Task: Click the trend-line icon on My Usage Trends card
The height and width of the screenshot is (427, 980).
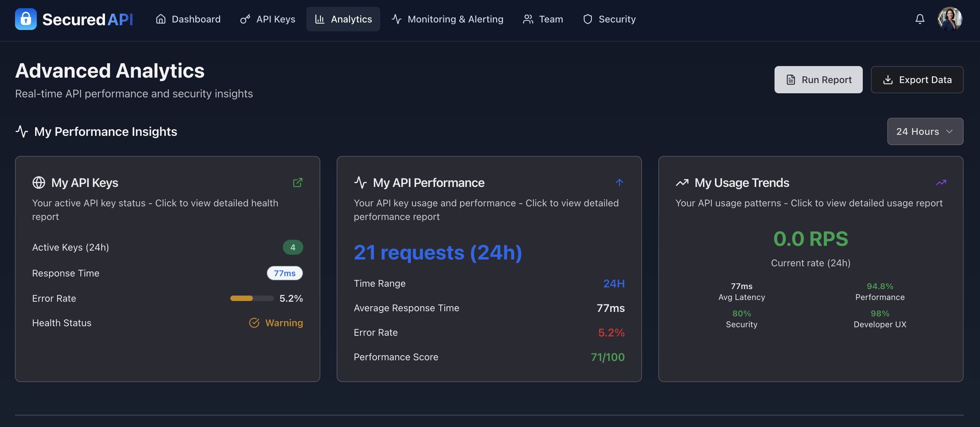Action: pos(682,183)
